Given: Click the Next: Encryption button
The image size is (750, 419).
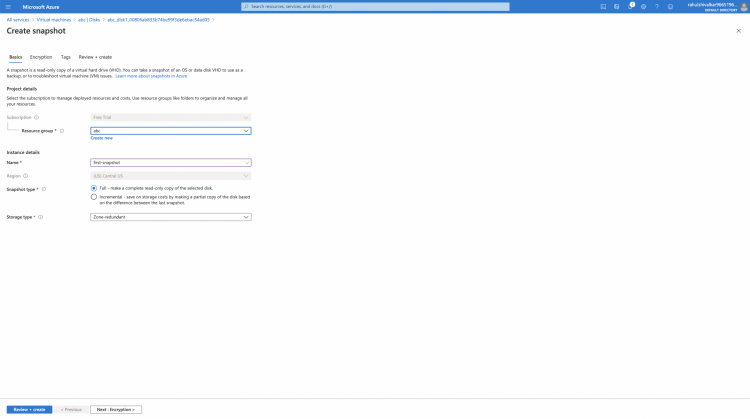Looking at the screenshot, I should [x=116, y=409].
